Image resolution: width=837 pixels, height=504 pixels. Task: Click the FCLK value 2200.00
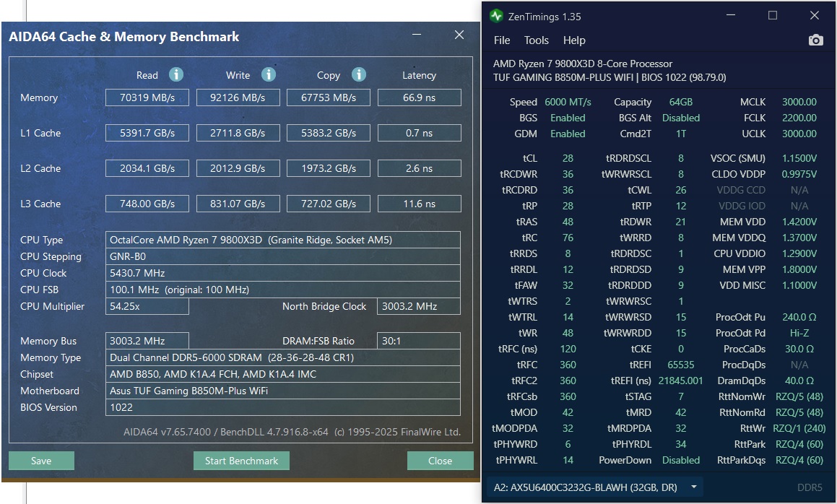pyautogui.click(x=799, y=118)
